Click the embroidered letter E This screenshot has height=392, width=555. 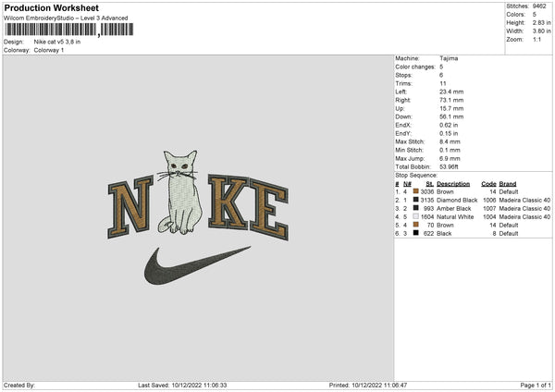pos(269,210)
